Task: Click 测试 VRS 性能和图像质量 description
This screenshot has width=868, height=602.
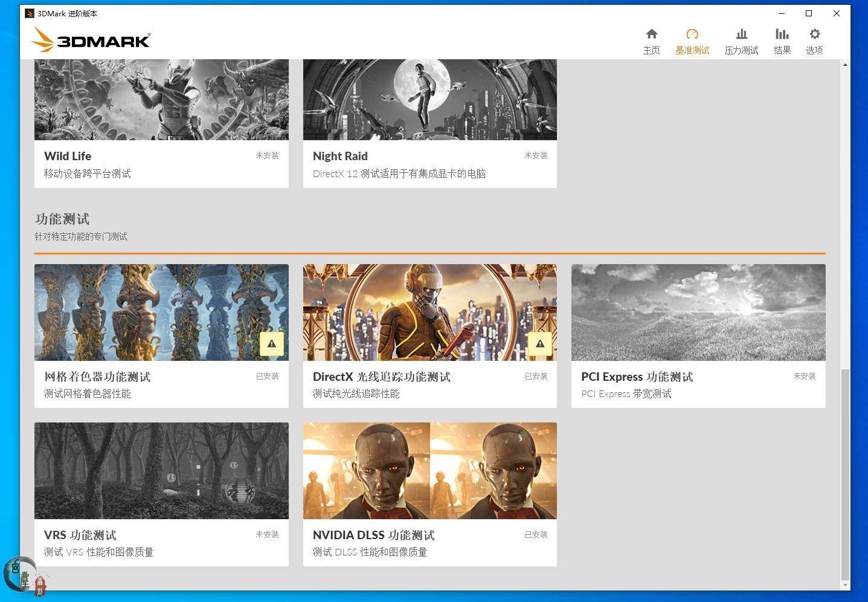Action: click(x=99, y=552)
